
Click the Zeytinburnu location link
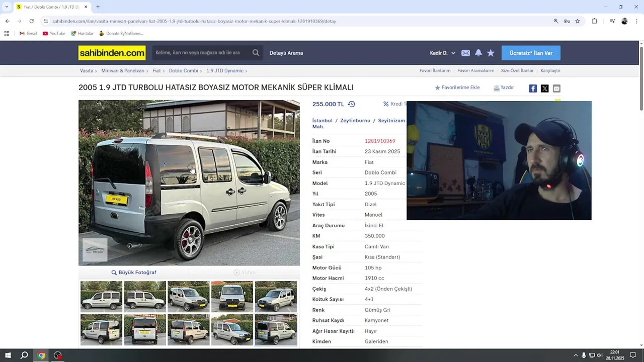[x=355, y=121]
